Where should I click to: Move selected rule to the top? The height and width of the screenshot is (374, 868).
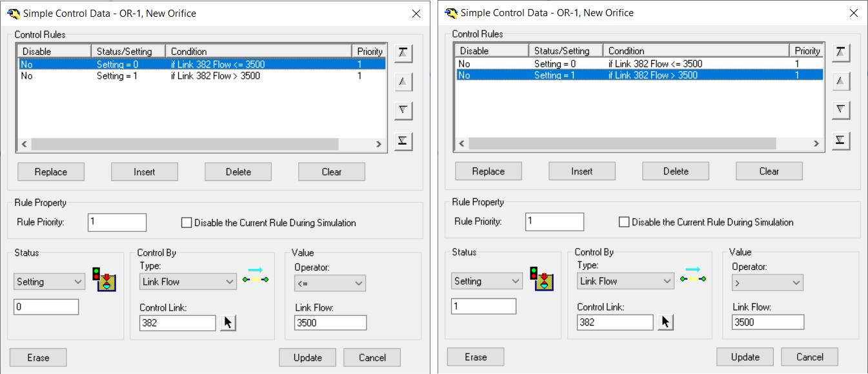403,53
